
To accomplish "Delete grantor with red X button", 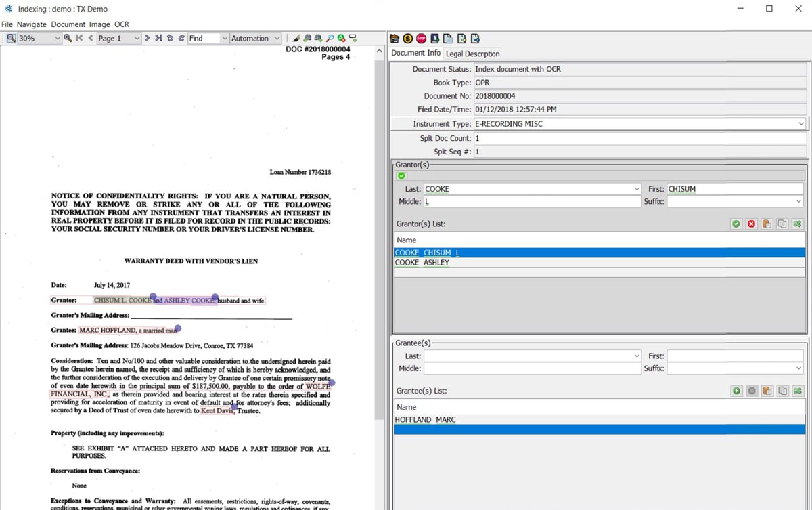I will point(751,224).
